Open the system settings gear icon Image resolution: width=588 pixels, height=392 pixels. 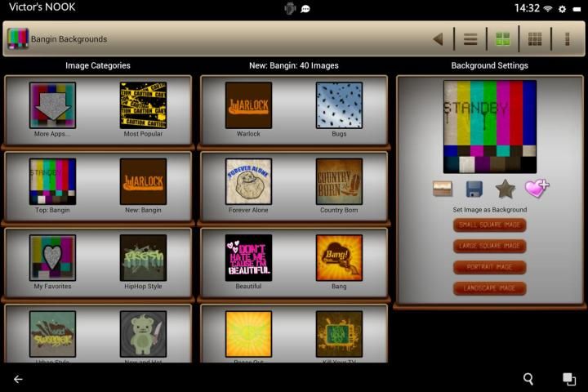[x=562, y=8]
